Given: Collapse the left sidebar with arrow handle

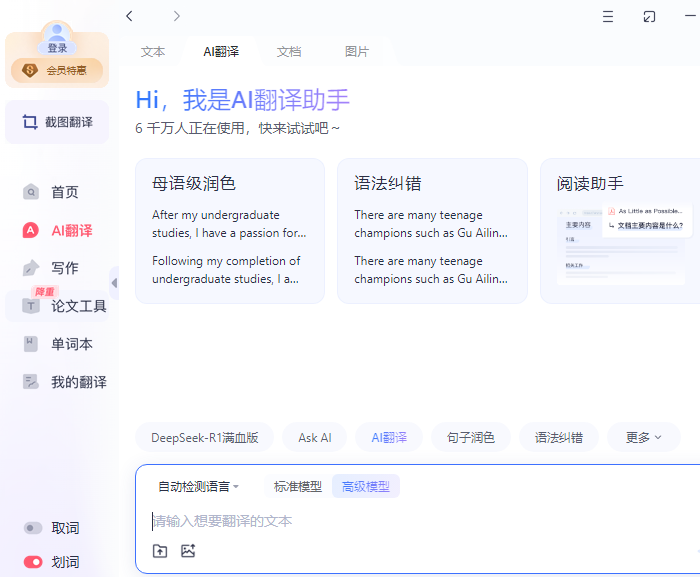Looking at the screenshot, I should click(x=114, y=283).
